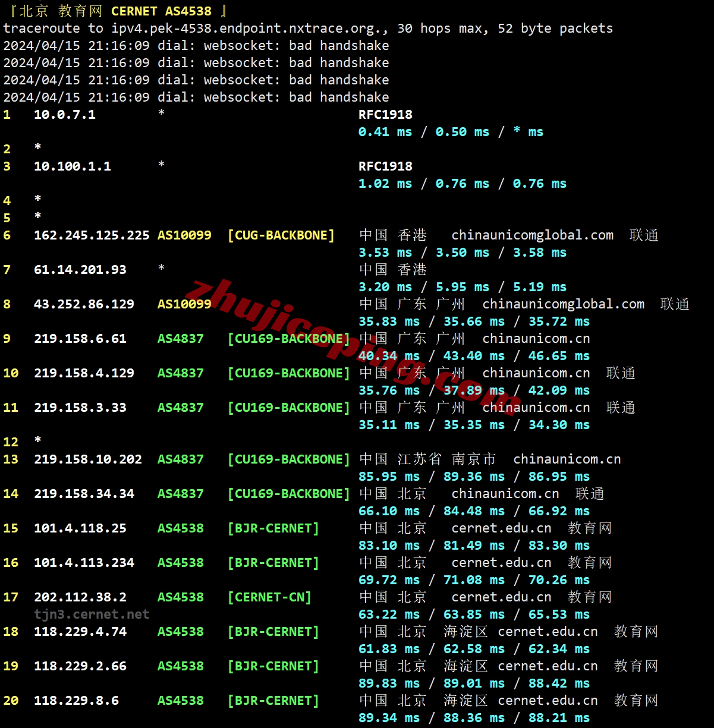Click the latency value 81.49 ms
714x728 pixels.
(x=474, y=546)
